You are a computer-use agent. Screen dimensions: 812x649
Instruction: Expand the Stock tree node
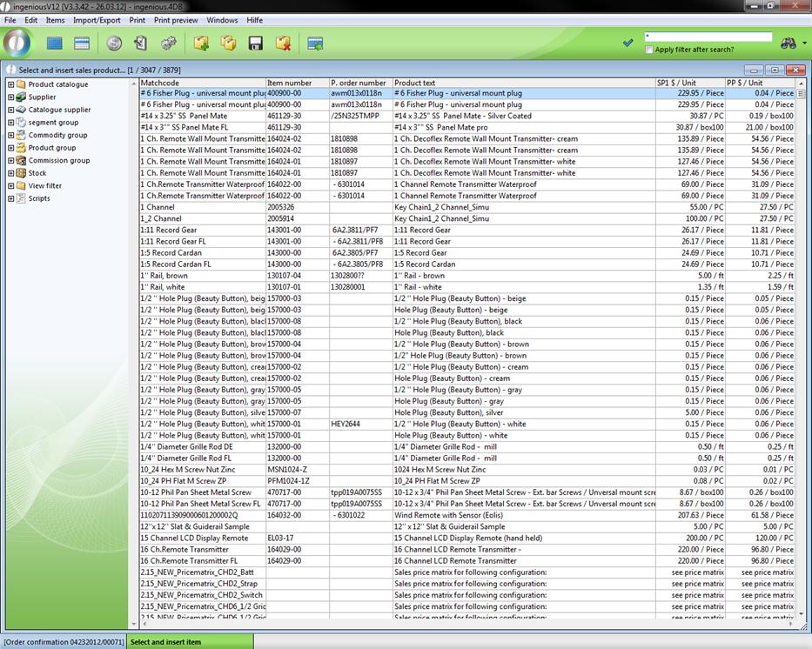(10, 173)
